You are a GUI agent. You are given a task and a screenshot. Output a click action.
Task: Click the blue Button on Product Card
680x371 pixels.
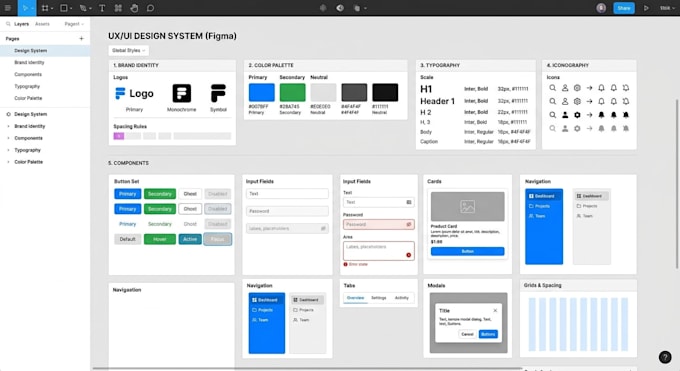[x=468, y=251]
